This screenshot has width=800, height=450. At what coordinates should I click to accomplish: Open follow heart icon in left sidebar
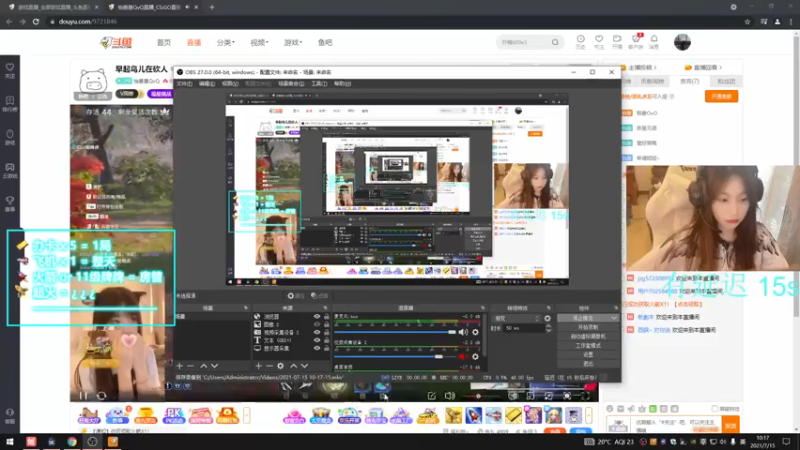tap(10, 67)
